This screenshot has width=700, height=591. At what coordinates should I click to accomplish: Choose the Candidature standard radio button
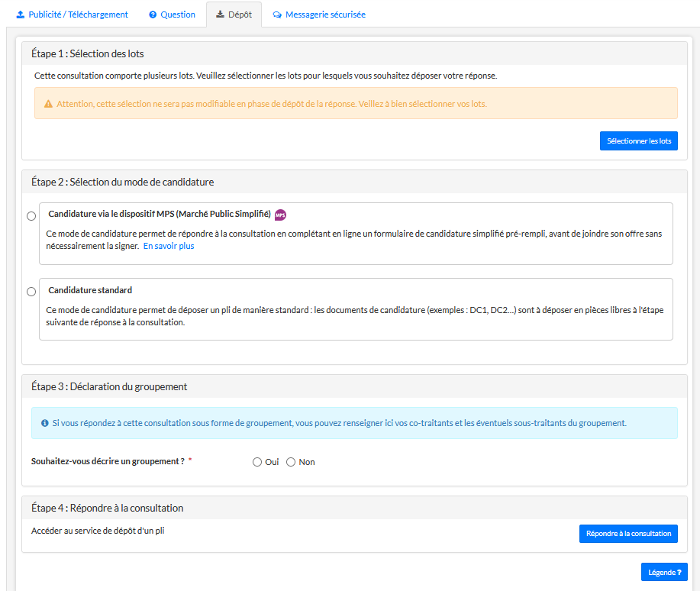pyautogui.click(x=31, y=292)
